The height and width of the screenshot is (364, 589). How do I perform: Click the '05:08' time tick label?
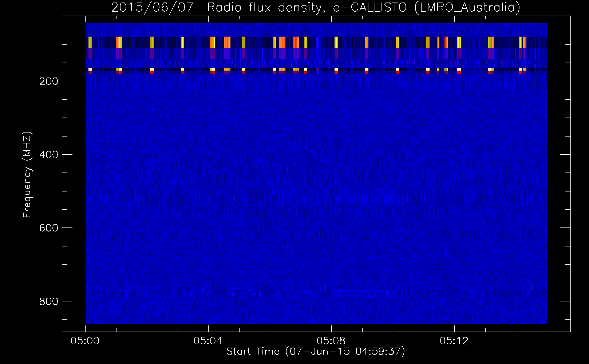331,341
